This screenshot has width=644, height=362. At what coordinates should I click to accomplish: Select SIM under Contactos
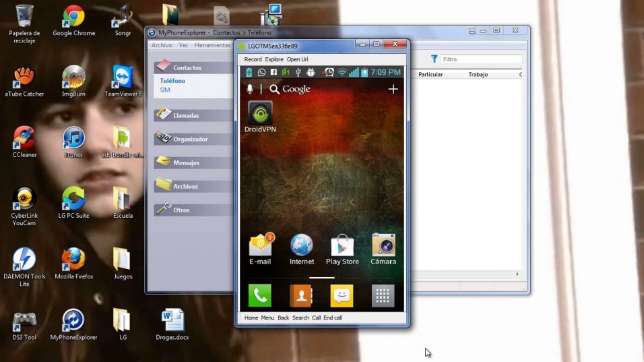(164, 90)
